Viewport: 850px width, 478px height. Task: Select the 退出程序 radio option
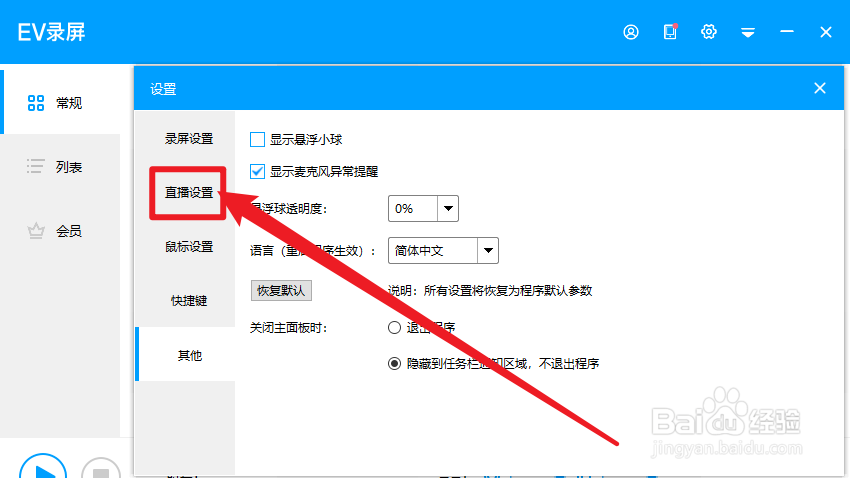[395, 327]
